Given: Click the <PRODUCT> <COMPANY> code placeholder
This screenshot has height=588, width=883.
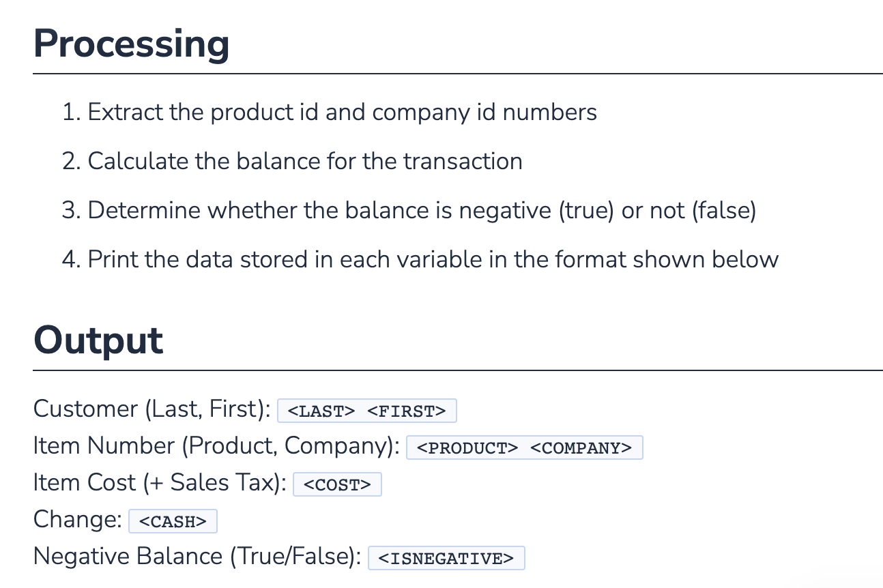Looking at the screenshot, I should point(525,447).
